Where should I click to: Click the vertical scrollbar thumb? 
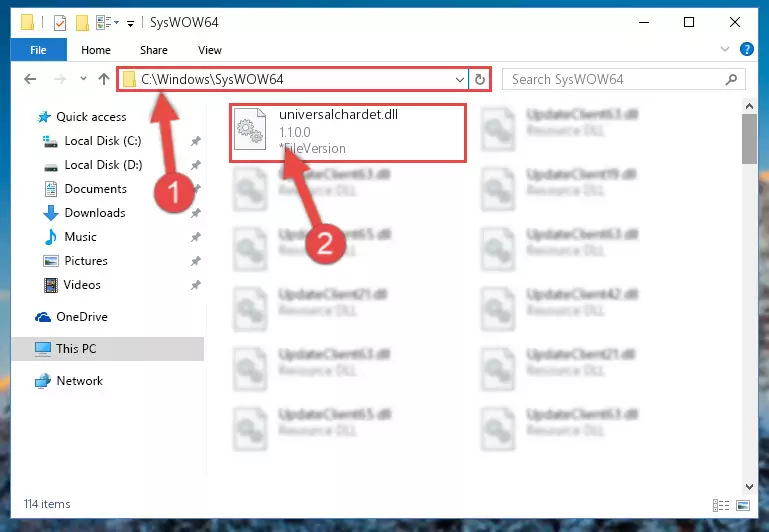pyautogui.click(x=749, y=139)
